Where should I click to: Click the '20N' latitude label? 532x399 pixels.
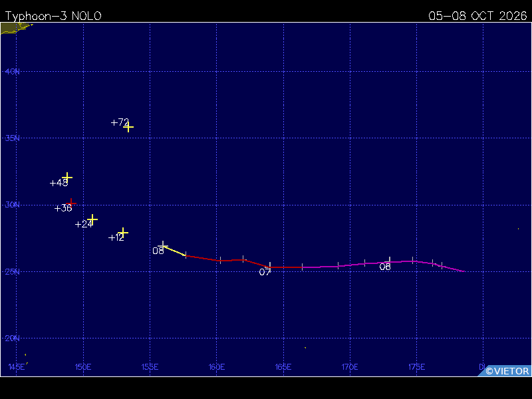click(12, 338)
